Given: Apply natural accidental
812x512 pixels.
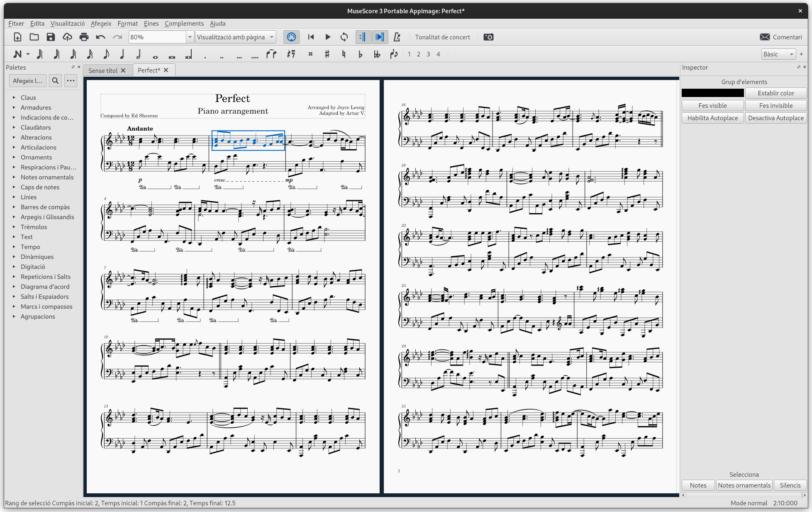Looking at the screenshot, I should pyautogui.click(x=344, y=54).
